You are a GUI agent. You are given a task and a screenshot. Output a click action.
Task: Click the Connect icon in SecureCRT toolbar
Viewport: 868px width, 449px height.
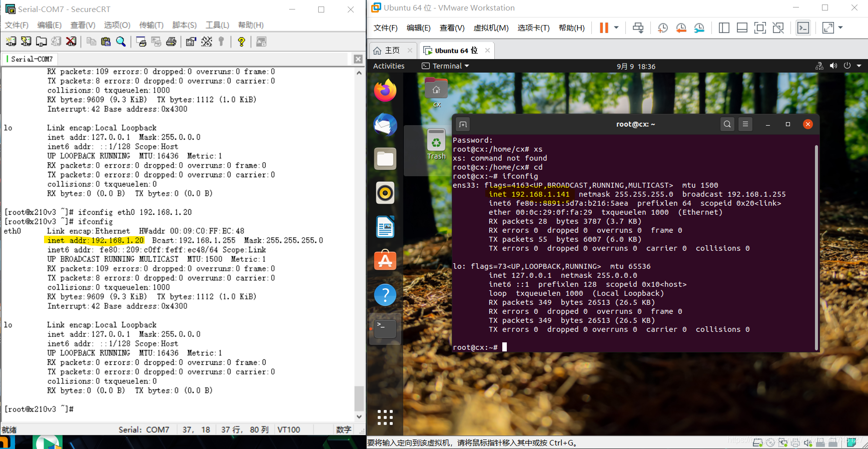(x=11, y=42)
